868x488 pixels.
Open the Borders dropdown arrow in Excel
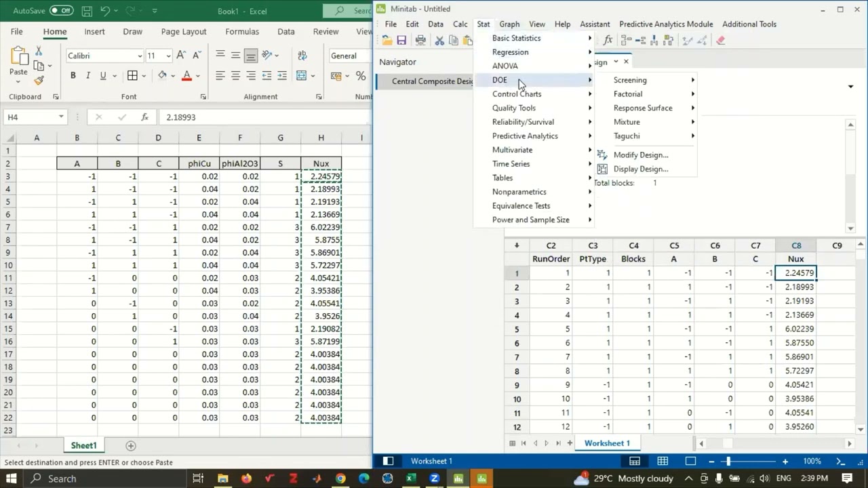[x=145, y=75]
